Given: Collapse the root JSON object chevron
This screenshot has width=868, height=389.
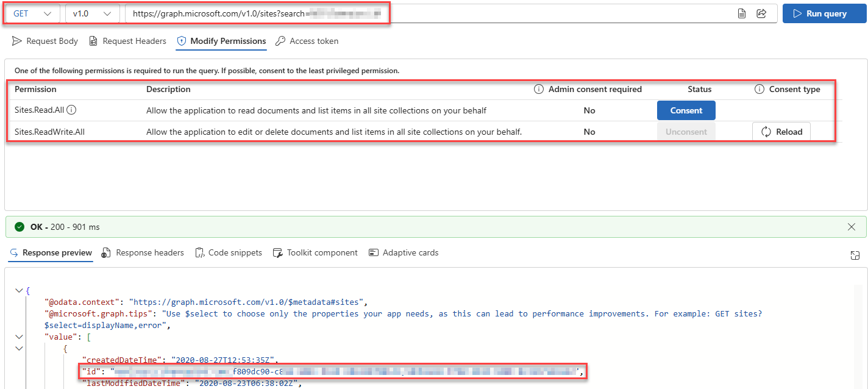Looking at the screenshot, I should [19, 291].
